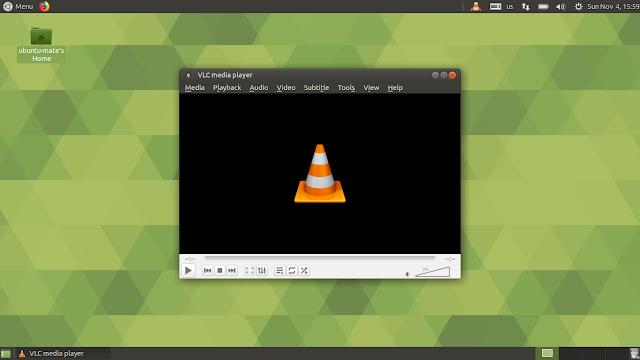
Task: Click the playback seek bar
Action: pos(320,258)
